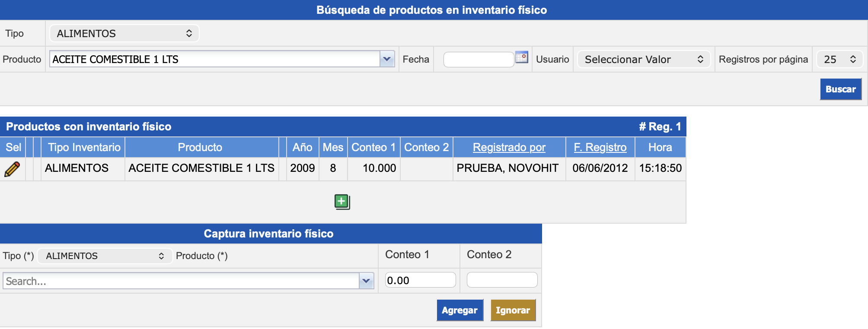Click the pencil edit icon in ALIMENTOS row

point(12,169)
